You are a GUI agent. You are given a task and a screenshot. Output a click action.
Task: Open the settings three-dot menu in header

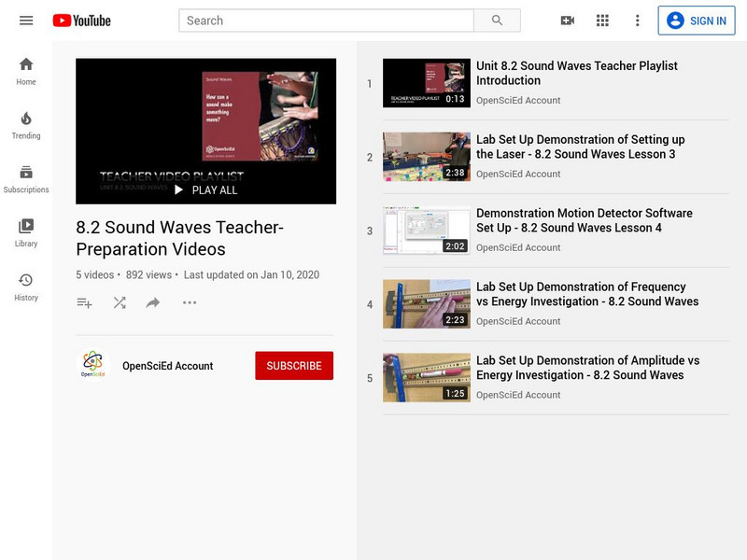coord(638,21)
